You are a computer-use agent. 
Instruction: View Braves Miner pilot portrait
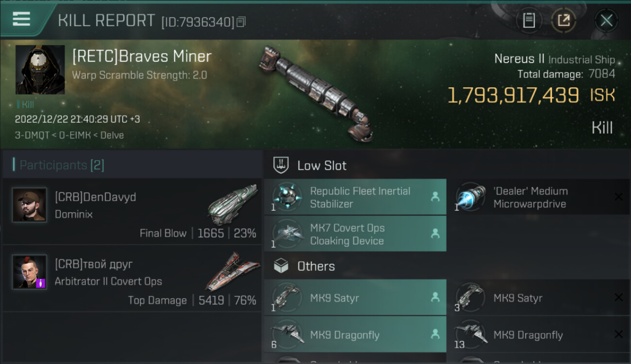[40, 70]
